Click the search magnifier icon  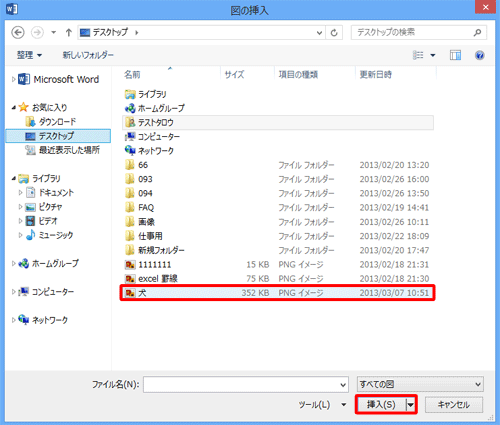[x=477, y=32]
